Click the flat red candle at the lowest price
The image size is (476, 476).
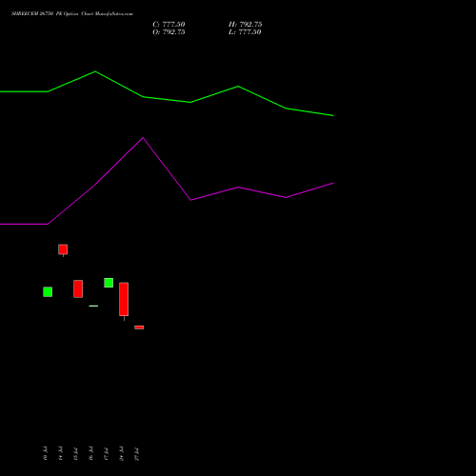tap(139, 327)
